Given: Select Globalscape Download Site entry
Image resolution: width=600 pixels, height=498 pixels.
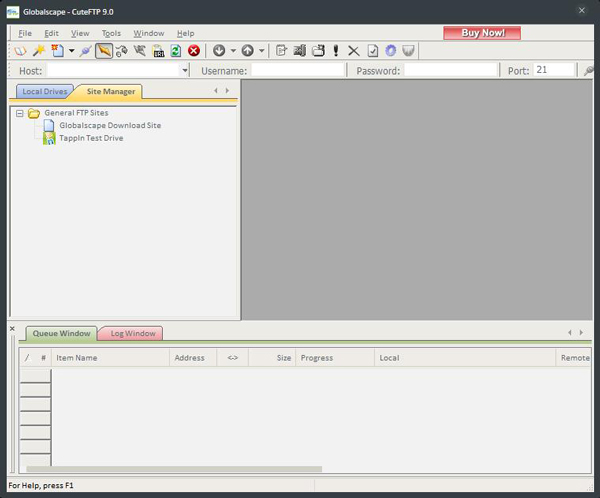Looking at the screenshot, I should [x=110, y=126].
